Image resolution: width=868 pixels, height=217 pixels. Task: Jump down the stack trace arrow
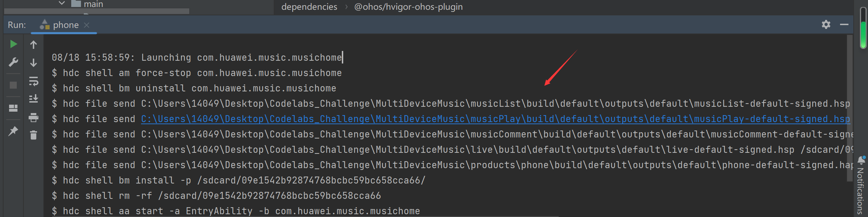34,63
